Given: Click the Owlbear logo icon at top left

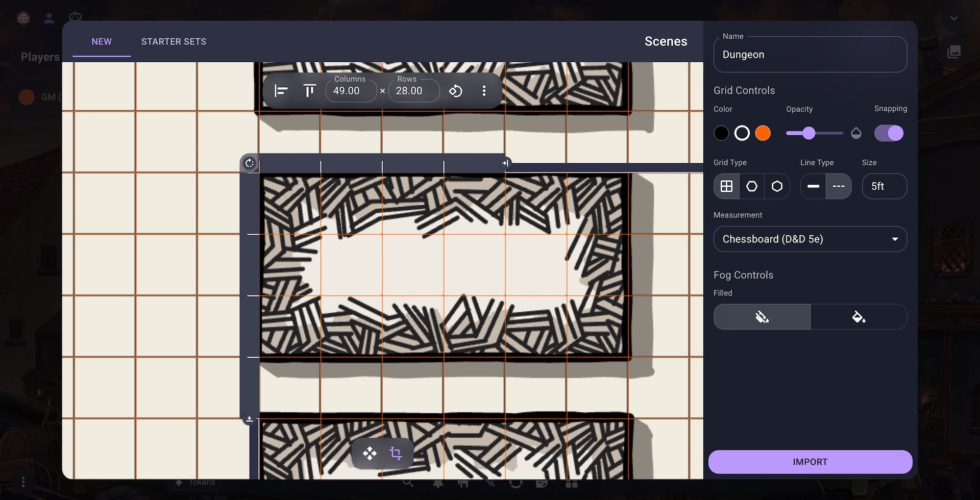Looking at the screenshot, I should click(x=23, y=18).
